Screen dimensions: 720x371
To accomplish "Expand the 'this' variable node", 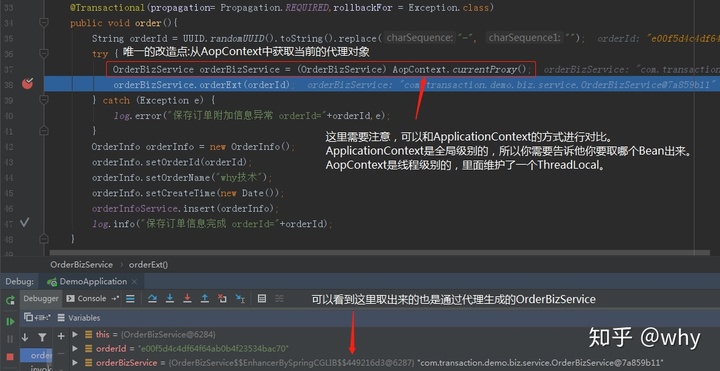I will point(75,335).
